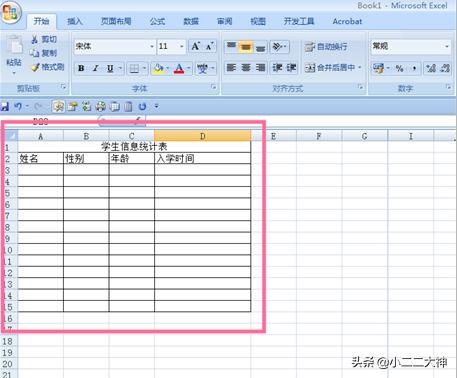Center text horizontally
This screenshot has height=378, width=457.
click(x=246, y=68)
